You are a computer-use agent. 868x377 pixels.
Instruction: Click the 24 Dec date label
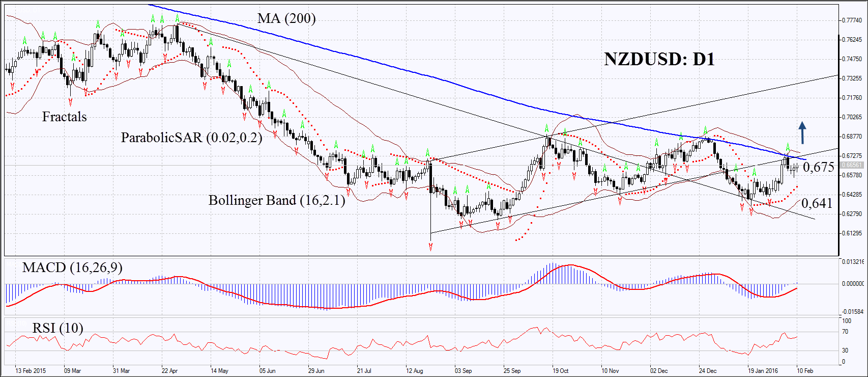pyautogui.click(x=708, y=370)
